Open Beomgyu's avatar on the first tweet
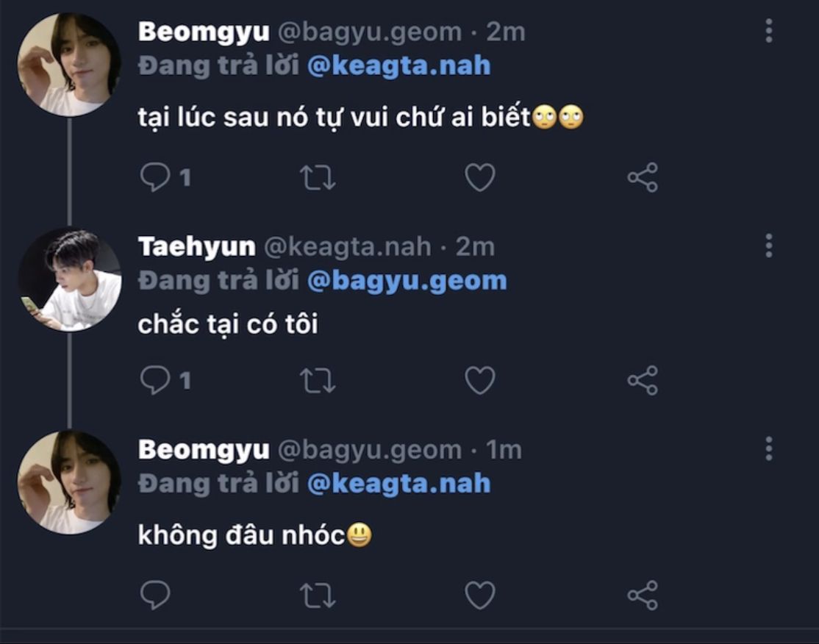Screen dimensions: 819x644 [69, 65]
